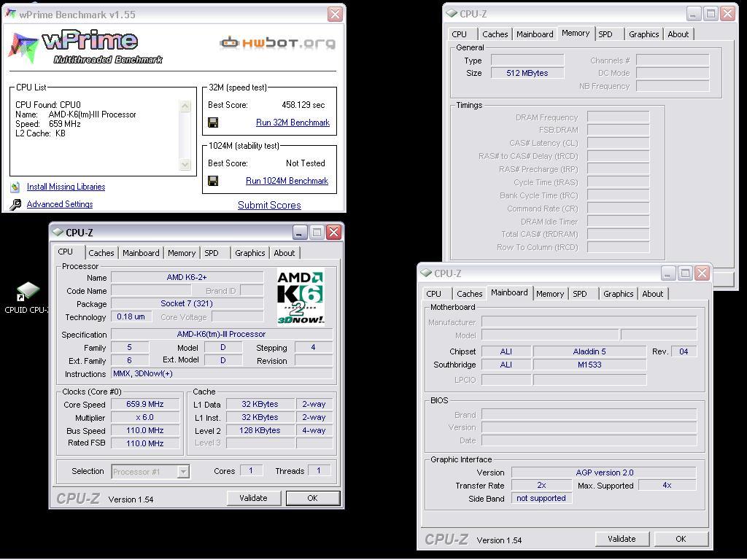Open About tab in CPU window
Screen dimensions: 747x560
tap(284, 253)
